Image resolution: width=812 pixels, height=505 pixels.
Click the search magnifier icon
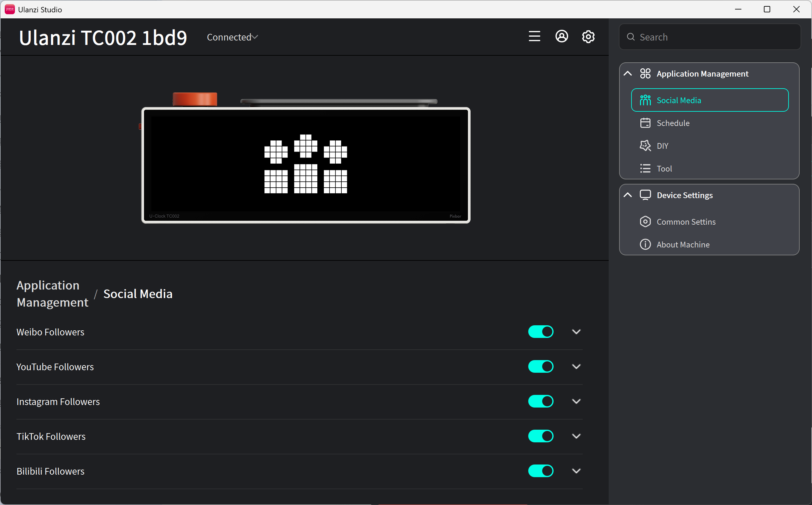pos(631,37)
